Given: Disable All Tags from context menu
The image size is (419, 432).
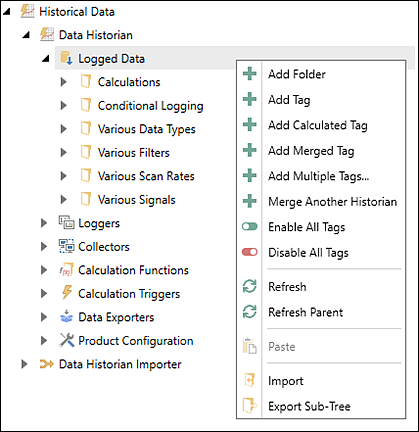Looking at the screenshot, I should tap(308, 253).
